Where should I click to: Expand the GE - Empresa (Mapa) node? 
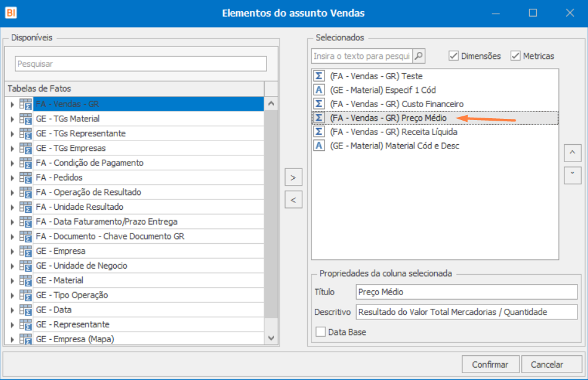(12, 339)
